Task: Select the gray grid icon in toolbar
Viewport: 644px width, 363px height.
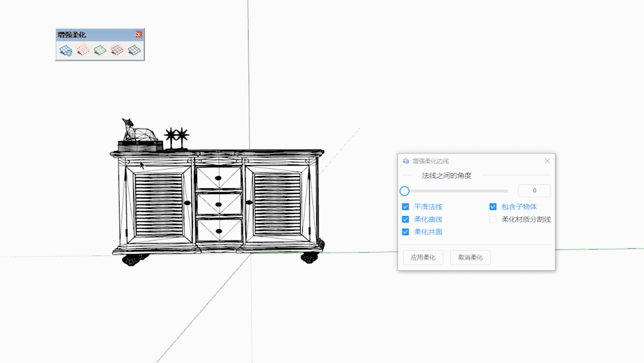Action: point(134,50)
